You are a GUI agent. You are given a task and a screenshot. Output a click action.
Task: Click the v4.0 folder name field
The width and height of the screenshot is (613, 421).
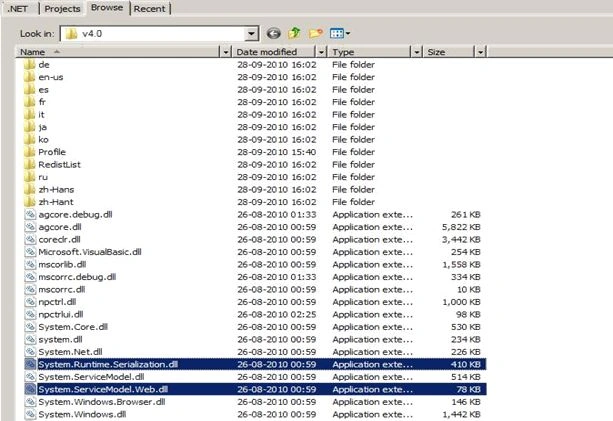pyautogui.click(x=153, y=34)
